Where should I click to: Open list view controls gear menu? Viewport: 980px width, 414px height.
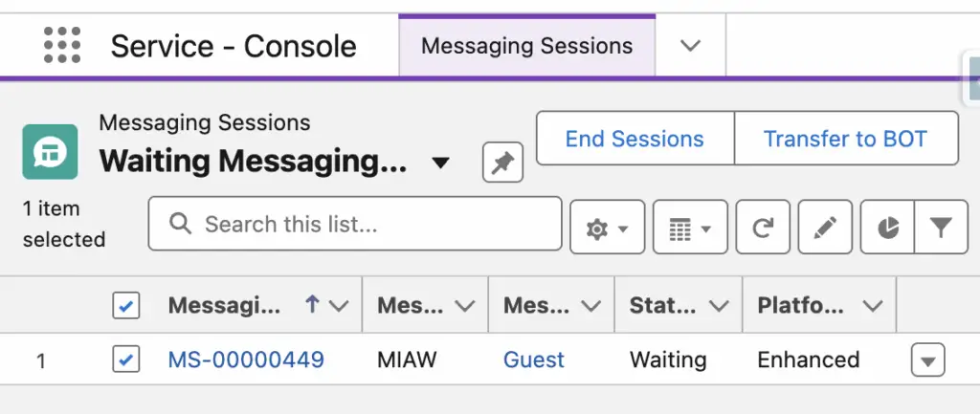pyautogui.click(x=607, y=227)
